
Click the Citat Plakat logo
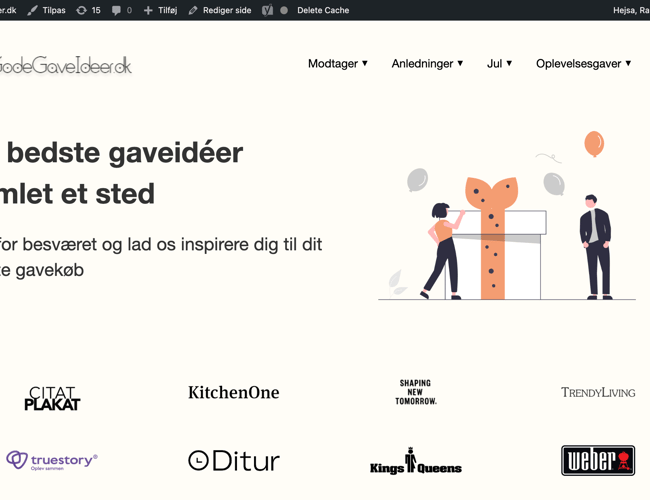tap(52, 398)
